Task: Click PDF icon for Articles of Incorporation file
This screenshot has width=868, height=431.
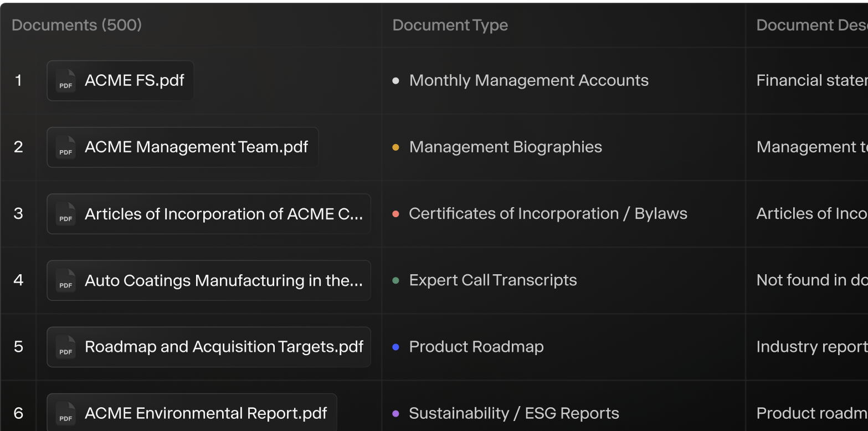Action: tap(66, 214)
